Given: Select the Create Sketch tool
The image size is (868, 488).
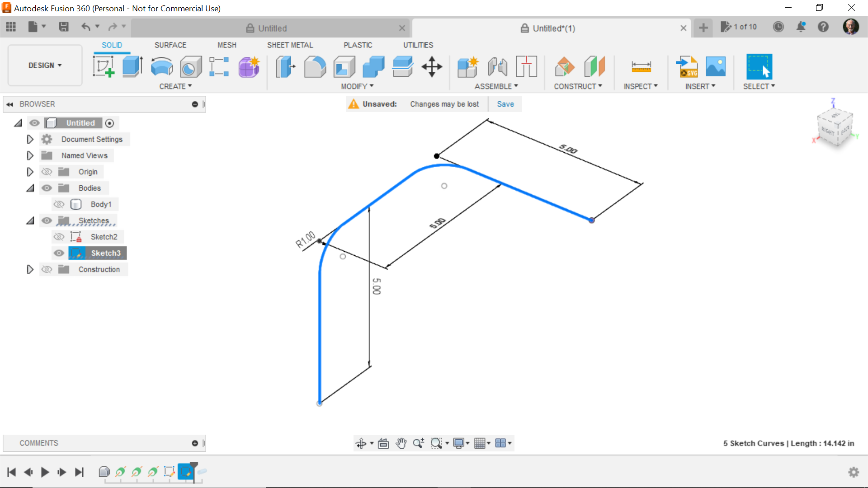Looking at the screenshot, I should (x=103, y=67).
